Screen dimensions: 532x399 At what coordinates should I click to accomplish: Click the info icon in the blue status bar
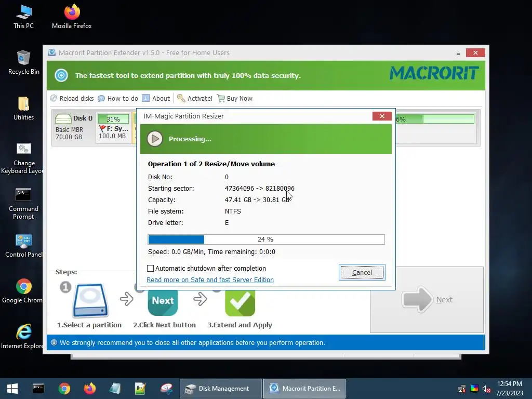pyautogui.click(x=54, y=342)
